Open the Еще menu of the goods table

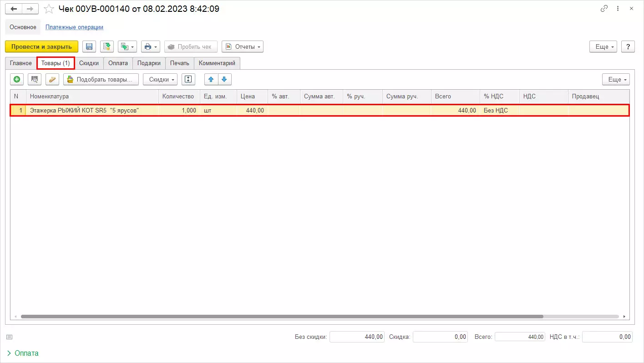point(616,79)
